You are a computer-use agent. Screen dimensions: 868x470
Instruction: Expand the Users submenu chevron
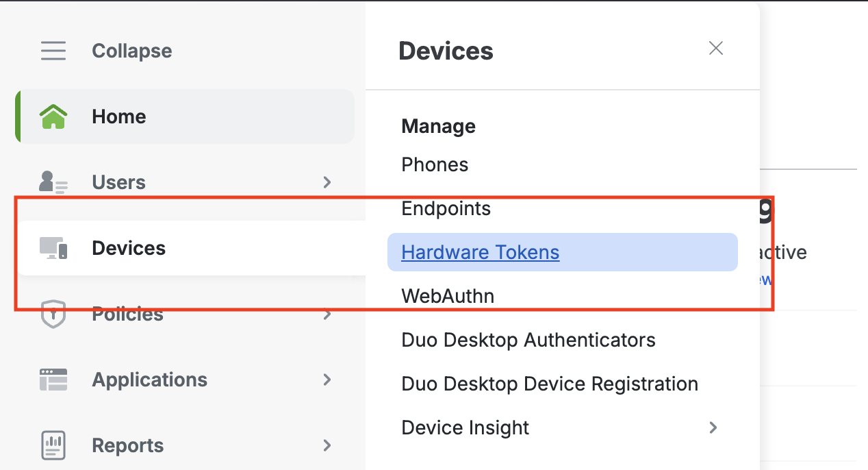point(327,182)
